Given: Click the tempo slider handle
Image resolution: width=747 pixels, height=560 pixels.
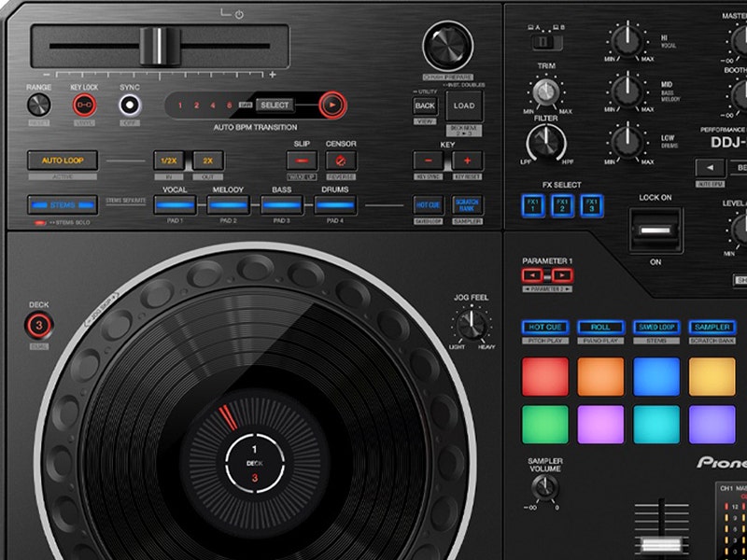Looking at the screenshot, I should point(160,46).
